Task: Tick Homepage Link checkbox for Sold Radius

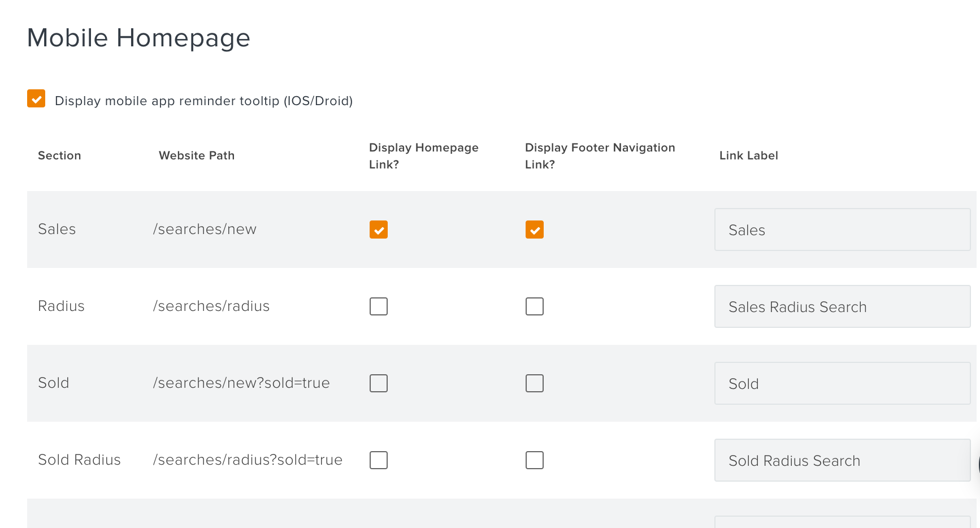Action: click(x=379, y=460)
